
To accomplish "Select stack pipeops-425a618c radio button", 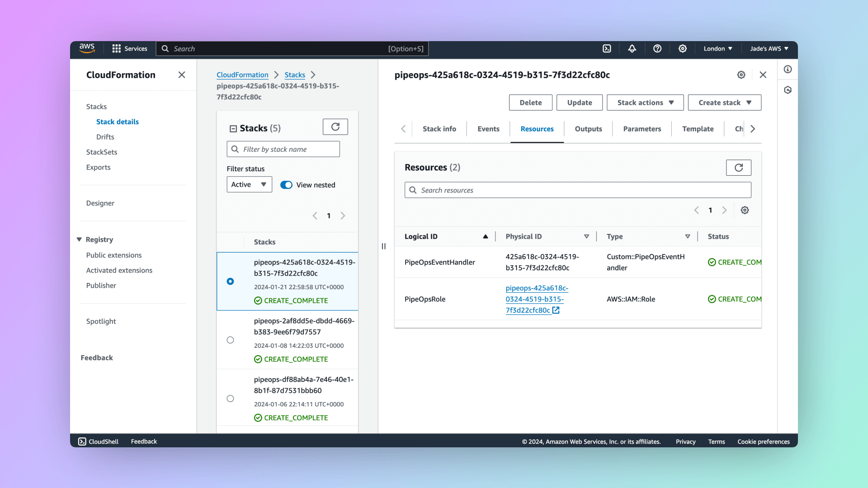I will click(231, 282).
